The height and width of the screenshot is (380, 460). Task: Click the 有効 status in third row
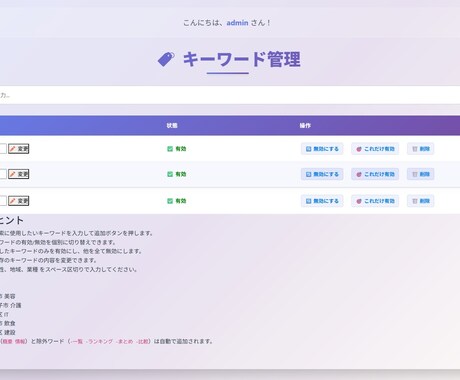pos(177,201)
